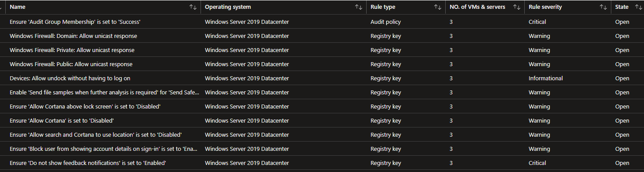Screen dimensions: 644x172
Task: Click Registry key in Firewall Domain row
Action: 386,36
